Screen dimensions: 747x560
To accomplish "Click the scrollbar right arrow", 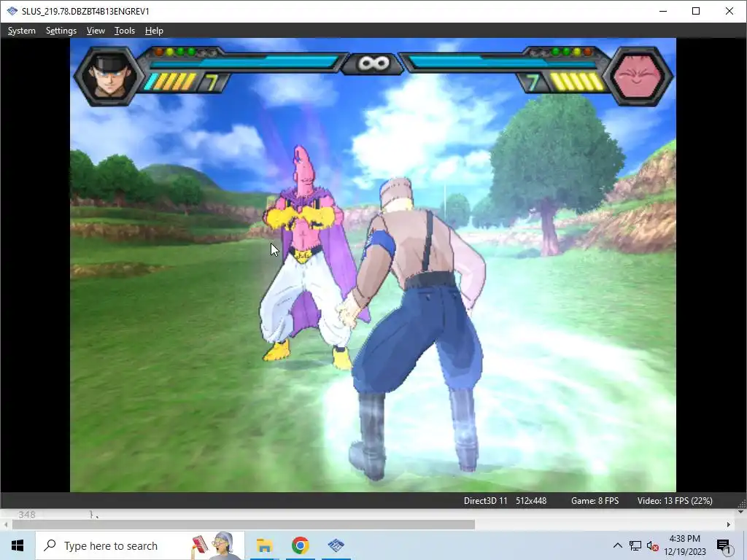I will [729, 524].
